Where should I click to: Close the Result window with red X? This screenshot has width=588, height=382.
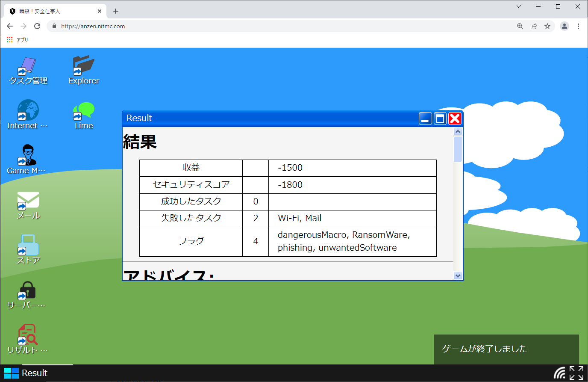455,118
